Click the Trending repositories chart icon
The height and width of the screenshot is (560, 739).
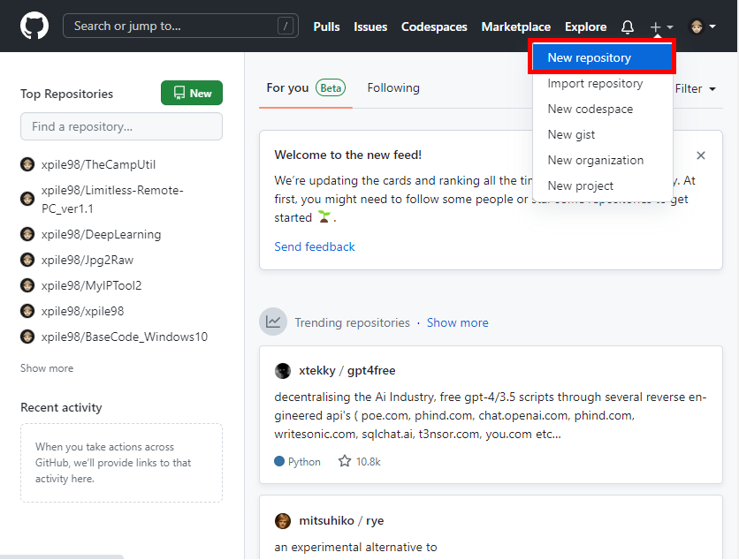point(273,322)
